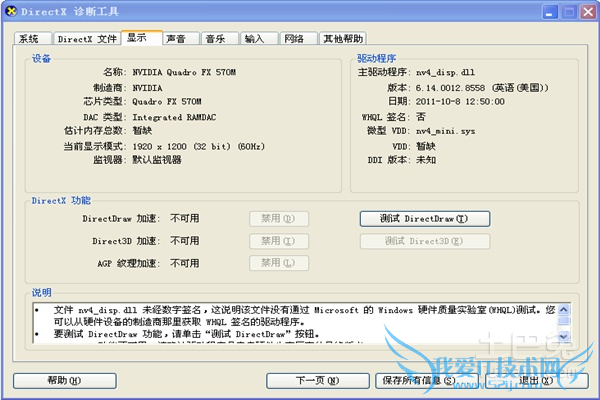Click the 估计内存总数 value 暂缺

coord(142,131)
